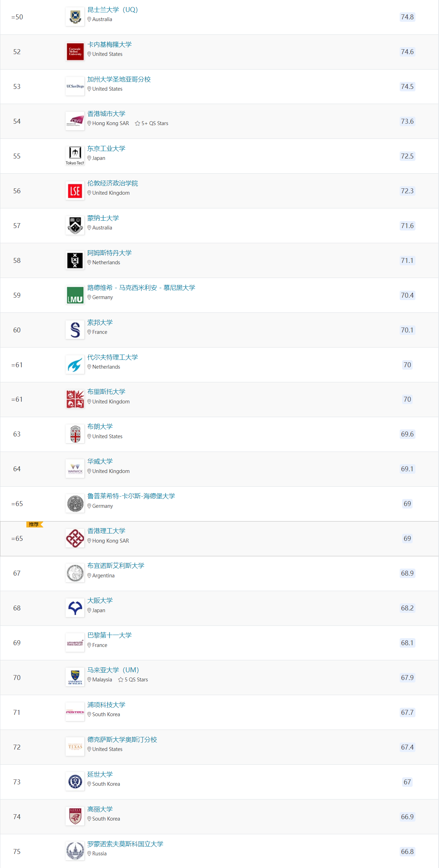The width and height of the screenshot is (439, 868).
Task: Click the LSE red logo
Action: 75,191
